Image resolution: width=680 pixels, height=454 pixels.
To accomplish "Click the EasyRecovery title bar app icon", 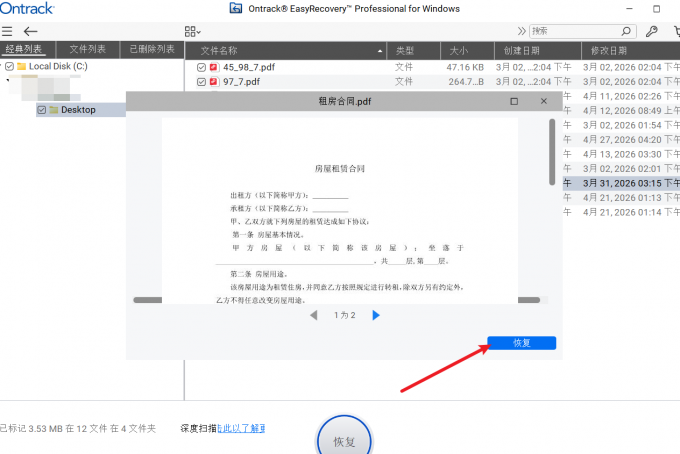I will click(235, 8).
